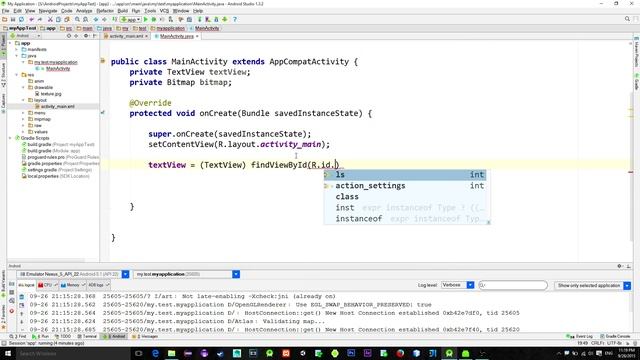The height and width of the screenshot is (360, 640).
Task: Switch to the Memory tab
Action: tap(72, 285)
